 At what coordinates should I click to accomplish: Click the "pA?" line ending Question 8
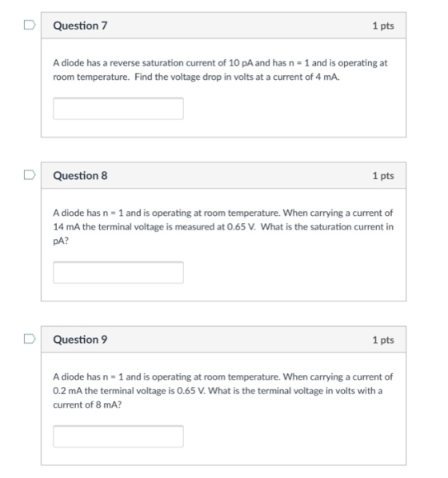(x=61, y=241)
